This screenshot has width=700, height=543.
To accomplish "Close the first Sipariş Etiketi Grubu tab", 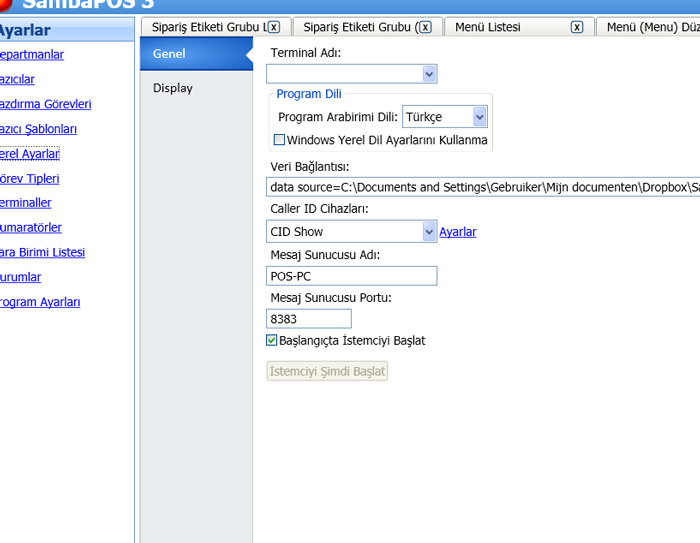I will click(274, 27).
